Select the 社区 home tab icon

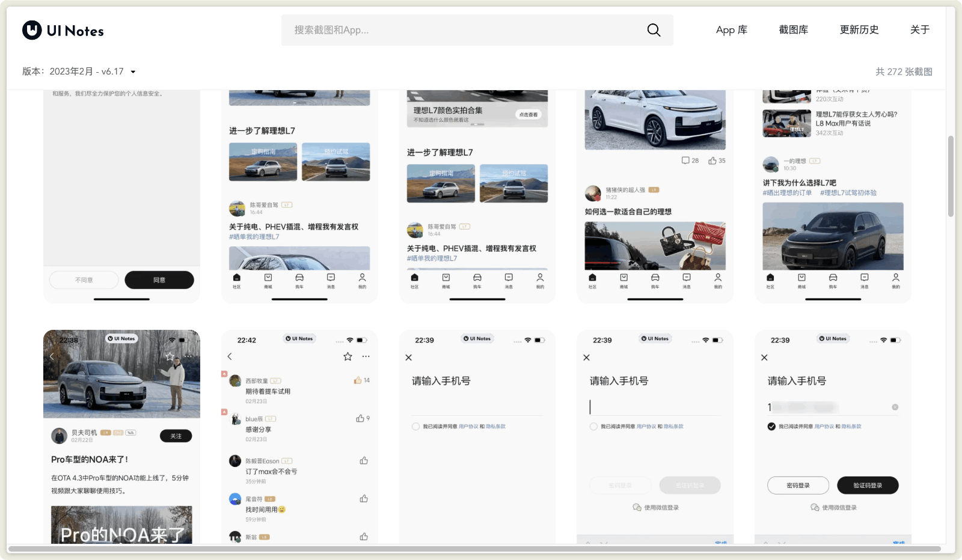click(236, 278)
